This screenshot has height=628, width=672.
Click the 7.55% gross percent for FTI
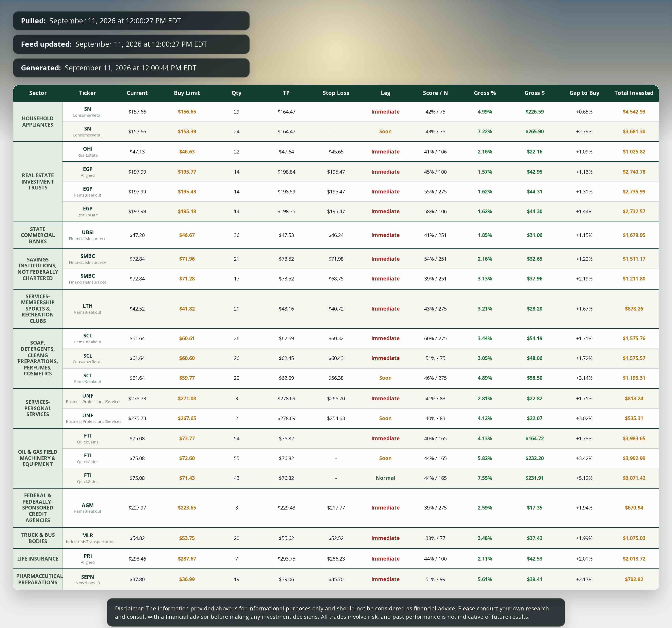point(485,478)
